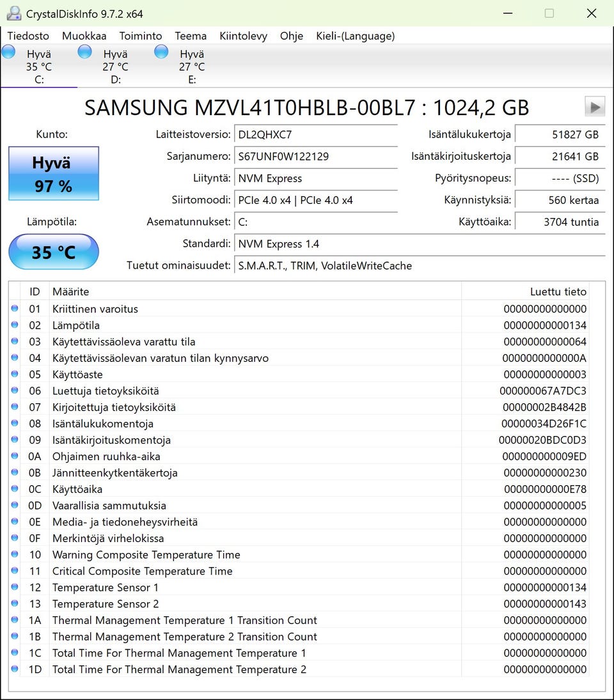Switch to C: drive tab labeled Hyvä 35 °C

39,66
